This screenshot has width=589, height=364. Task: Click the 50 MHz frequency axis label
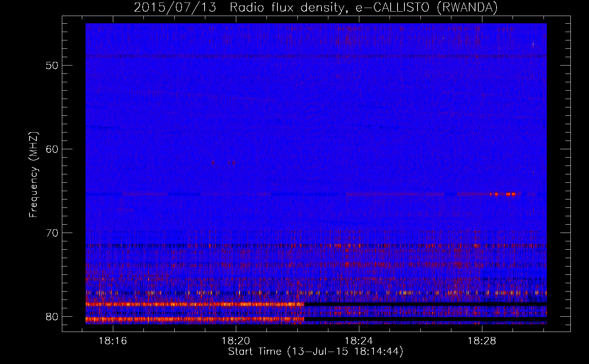pos(52,66)
